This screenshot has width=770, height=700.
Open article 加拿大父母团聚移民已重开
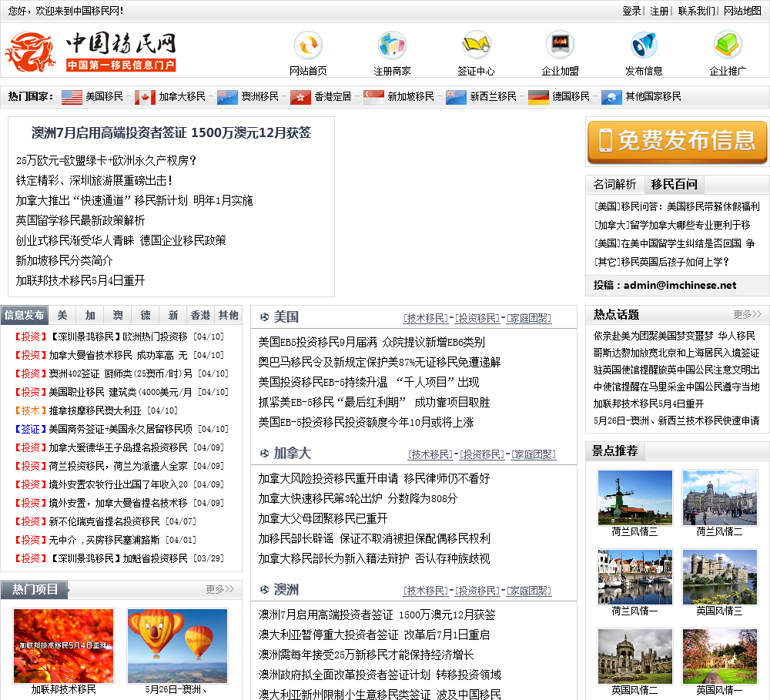coord(323,518)
